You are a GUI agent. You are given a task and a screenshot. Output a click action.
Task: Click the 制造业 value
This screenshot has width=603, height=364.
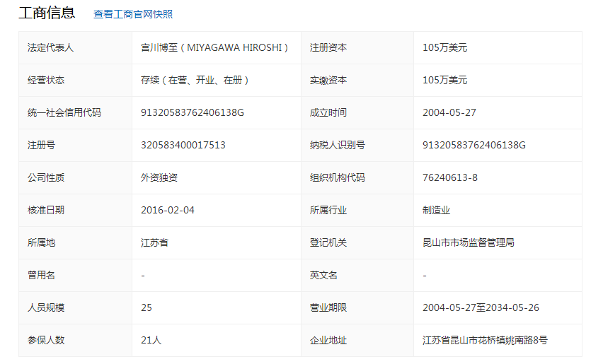point(437,210)
